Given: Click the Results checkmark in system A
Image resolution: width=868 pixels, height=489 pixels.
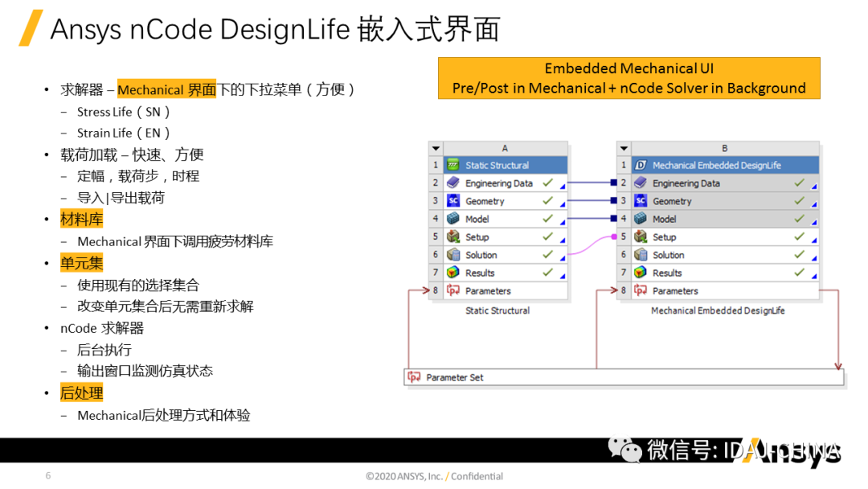Looking at the screenshot, I should (547, 273).
